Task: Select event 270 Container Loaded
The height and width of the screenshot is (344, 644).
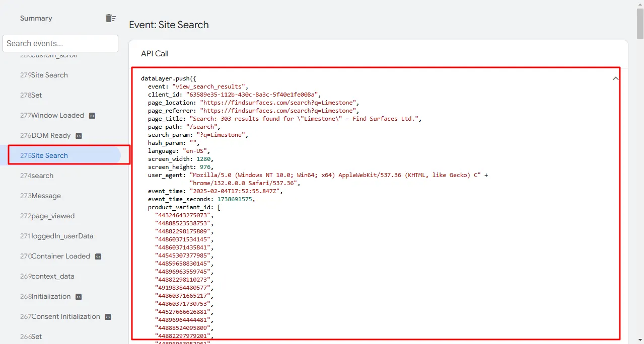Action: (x=60, y=256)
